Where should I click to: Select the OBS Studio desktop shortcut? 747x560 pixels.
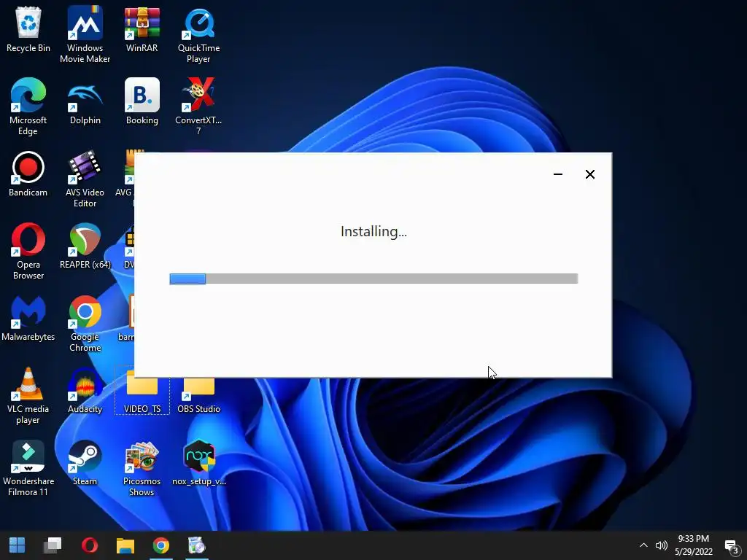[x=198, y=395]
